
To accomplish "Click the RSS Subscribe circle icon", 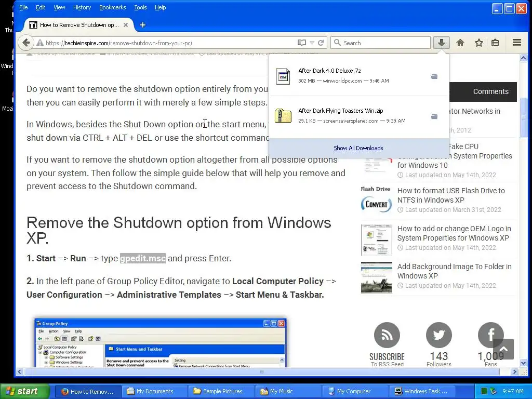I will [387, 335].
